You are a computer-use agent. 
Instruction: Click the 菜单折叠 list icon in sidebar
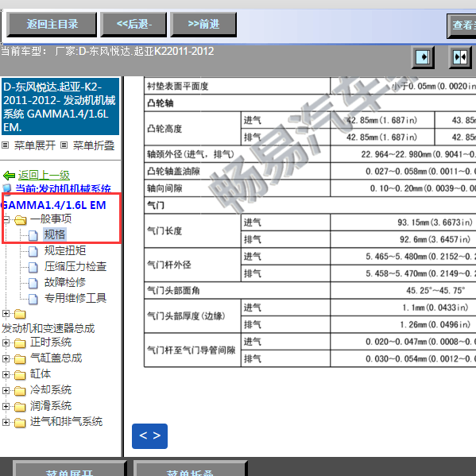(x=64, y=145)
